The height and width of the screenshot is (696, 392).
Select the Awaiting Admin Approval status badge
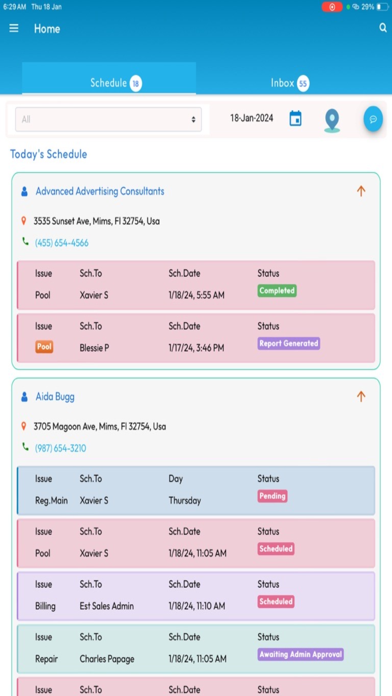(x=301, y=654)
